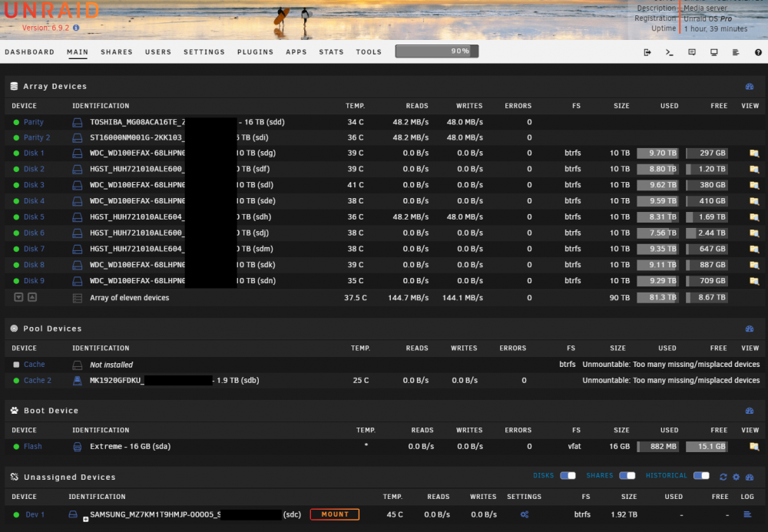
Task: Click 'Array of eleven devices' text
Action: pos(129,298)
